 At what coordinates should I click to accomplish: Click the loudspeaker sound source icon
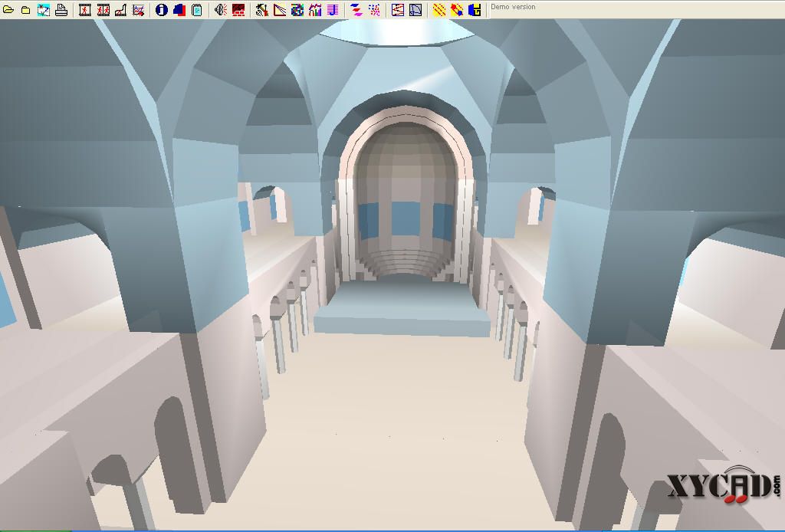pos(220,9)
